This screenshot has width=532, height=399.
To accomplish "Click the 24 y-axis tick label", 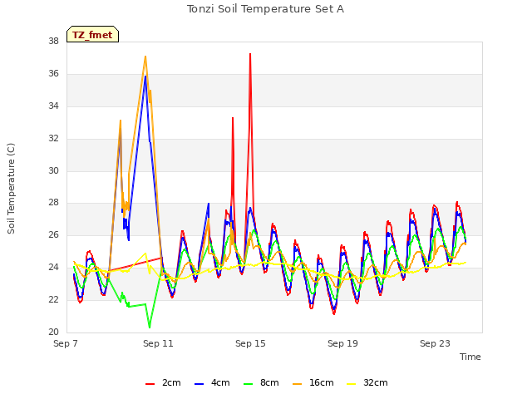I will (x=53, y=268).
